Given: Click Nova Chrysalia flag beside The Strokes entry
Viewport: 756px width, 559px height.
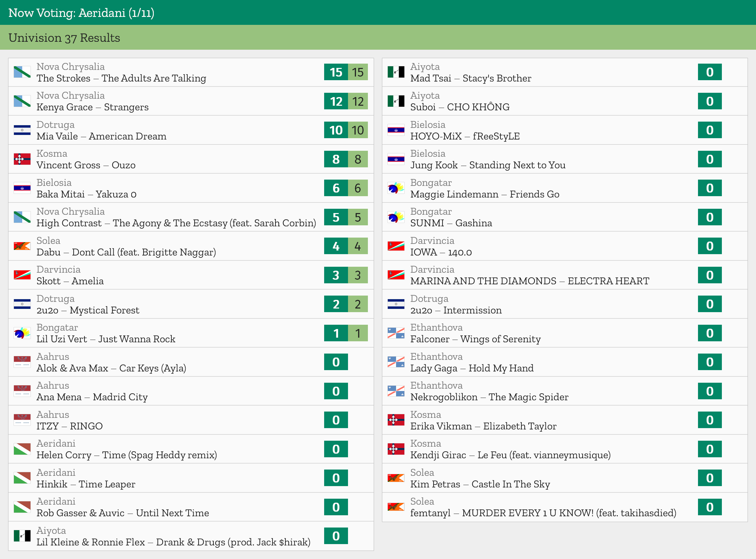Looking at the screenshot, I should pos(22,72).
